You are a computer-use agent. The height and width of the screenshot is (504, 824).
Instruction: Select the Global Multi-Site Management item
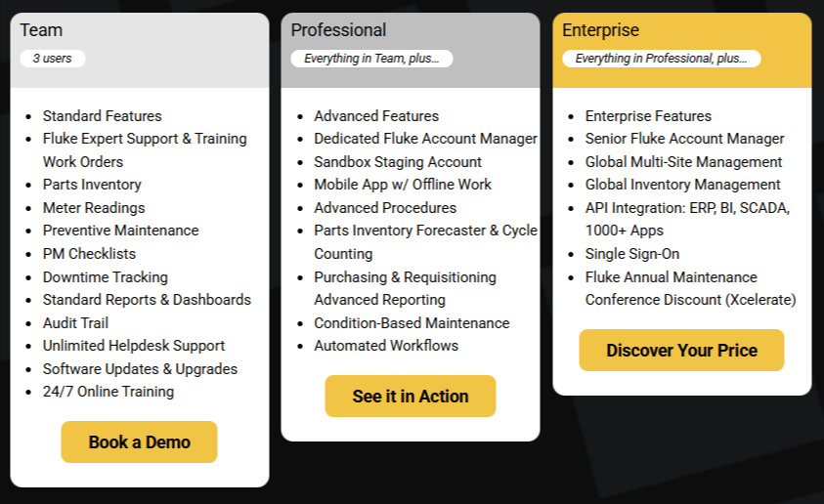pos(683,162)
